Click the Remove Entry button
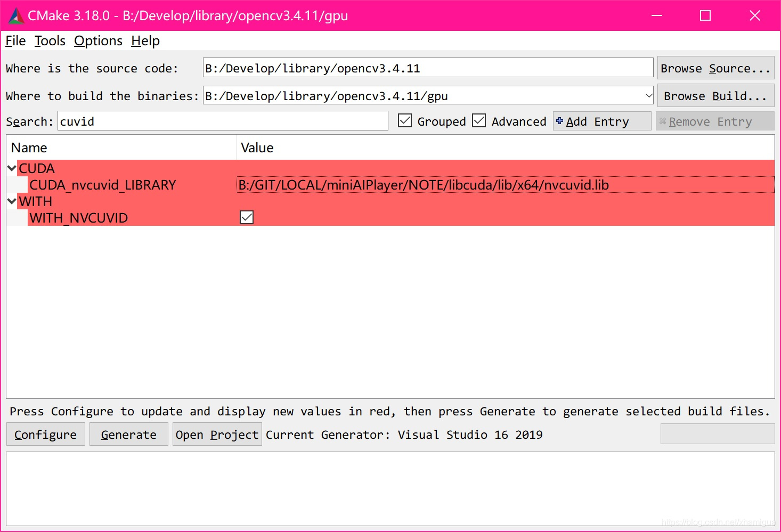Image resolution: width=781 pixels, height=532 pixels. tap(715, 121)
